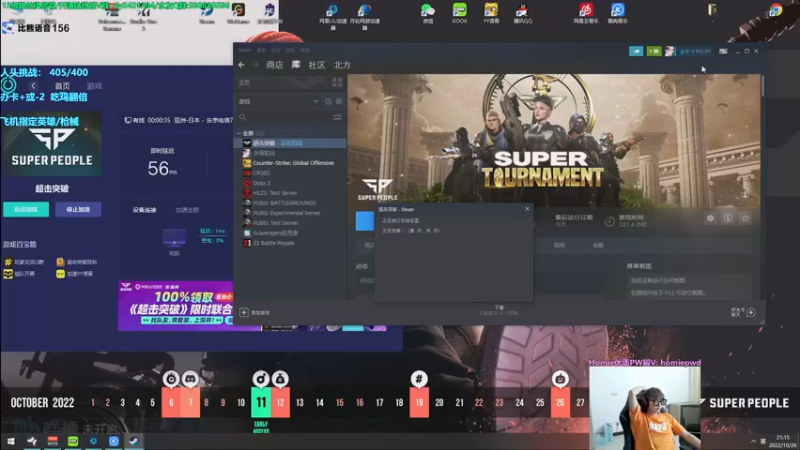Click the 停止加速 stop acceleration button
The width and height of the screenshot is (800, 450).
point(78,209)
